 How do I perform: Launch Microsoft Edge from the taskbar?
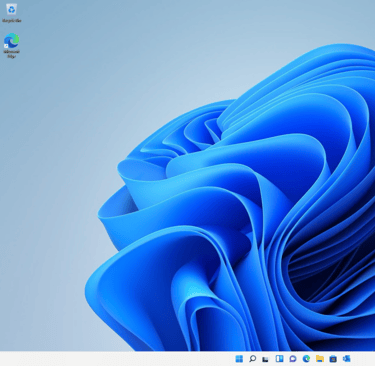[306, 359]
